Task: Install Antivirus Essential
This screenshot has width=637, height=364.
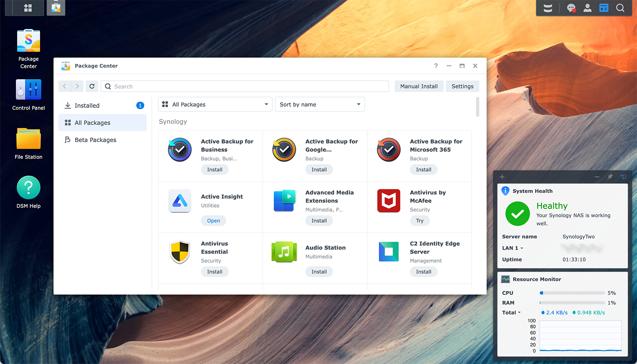Action: coord(215,272)
